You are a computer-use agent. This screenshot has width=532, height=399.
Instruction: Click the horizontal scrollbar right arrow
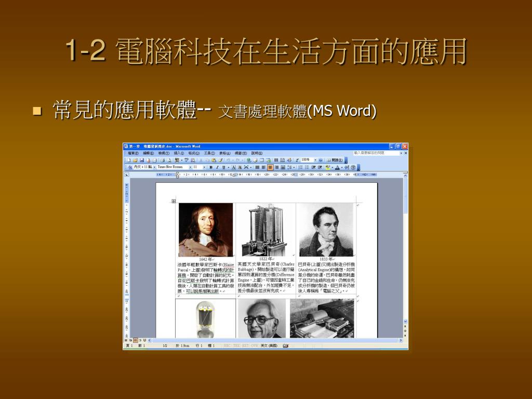tap(401, 340)
